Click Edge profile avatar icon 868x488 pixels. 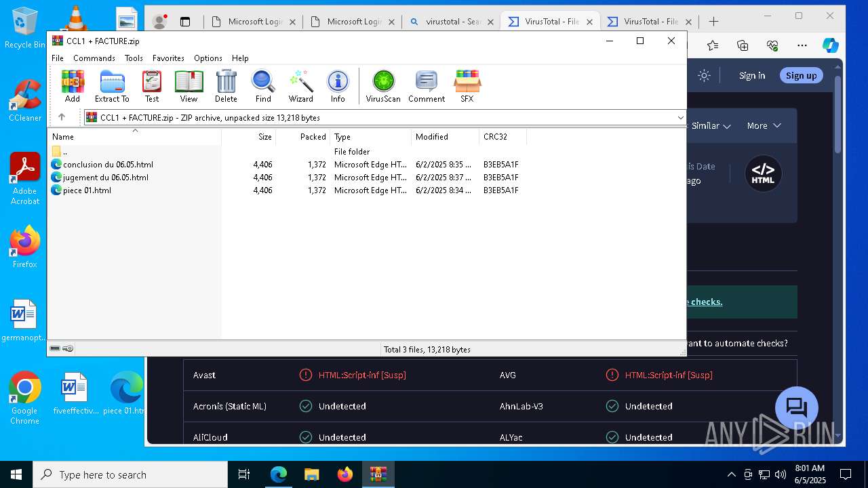(x=160, y=22)
